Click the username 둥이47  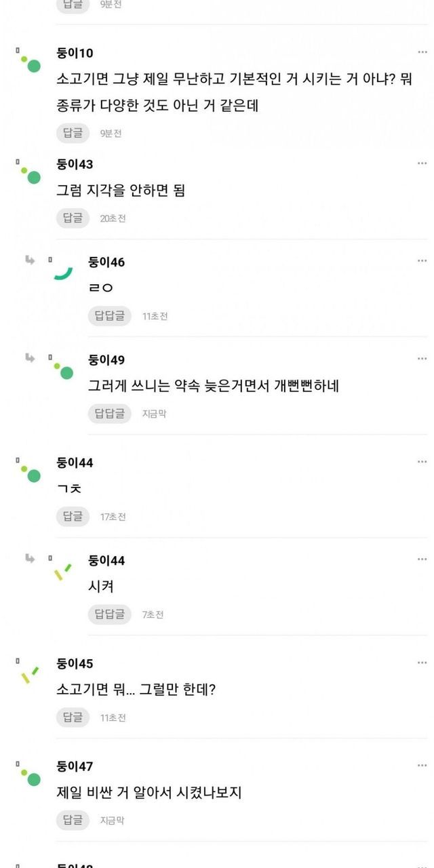(75, 766)
